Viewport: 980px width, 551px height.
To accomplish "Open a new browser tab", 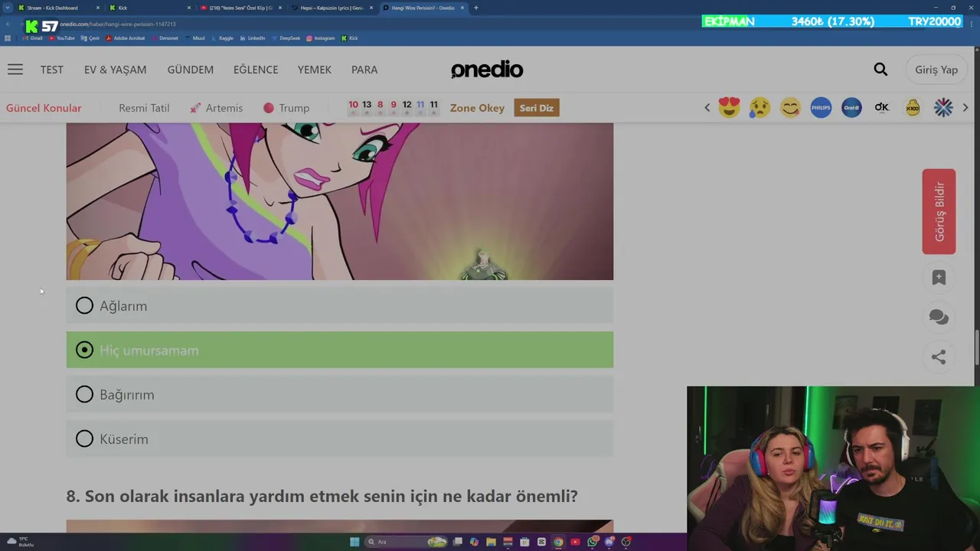I will coord(476,8).
